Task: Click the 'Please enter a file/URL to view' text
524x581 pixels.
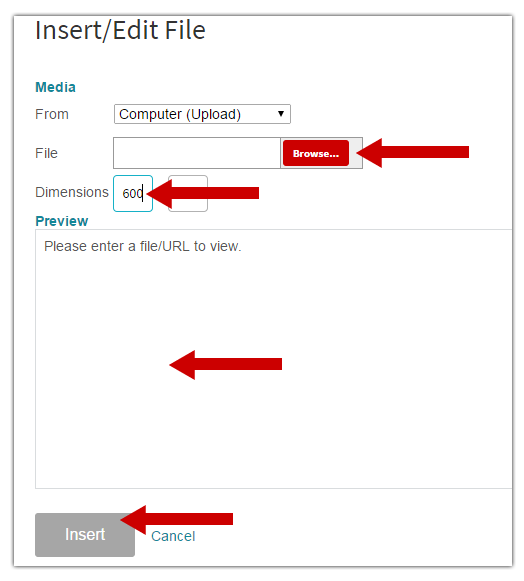Action: (x=143, y=246)
